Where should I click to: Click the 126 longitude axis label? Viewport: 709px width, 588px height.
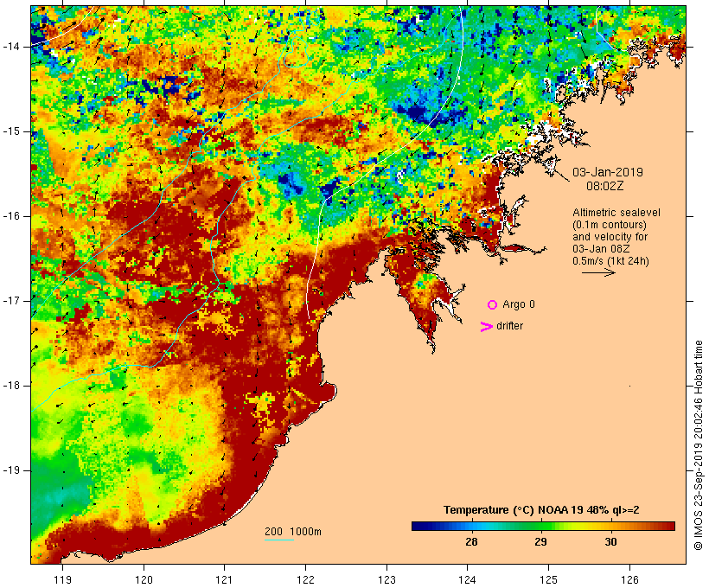point(629,580)
